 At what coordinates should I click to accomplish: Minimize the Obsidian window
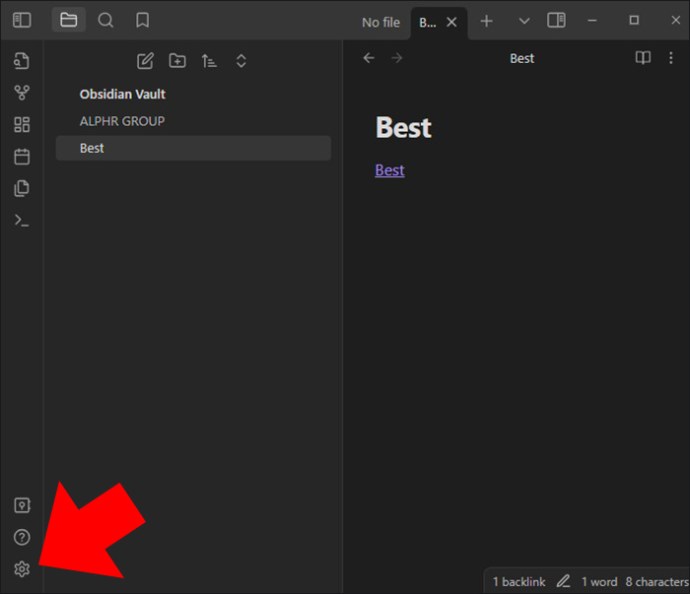click(592, 21)
